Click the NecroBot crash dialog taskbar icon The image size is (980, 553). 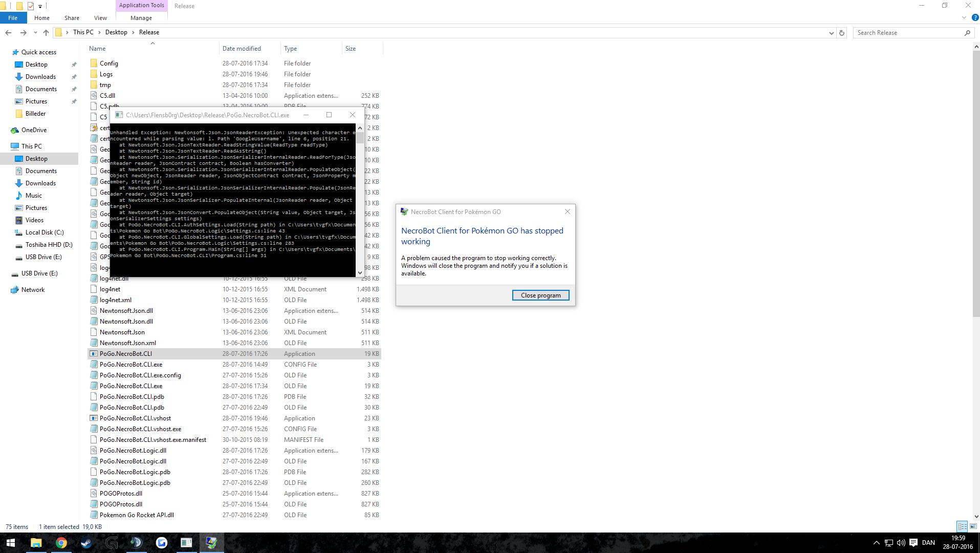pyautogui.click(x=211, y=543)
